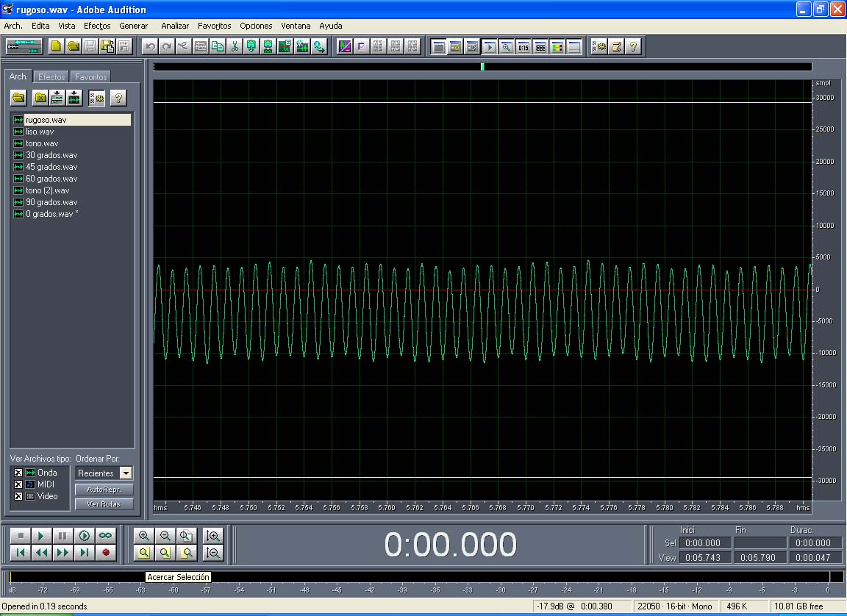Screen dimensions: 847x616
Task: Zoom in horizontally with the magnifier plus
Action: click(143, 536)
